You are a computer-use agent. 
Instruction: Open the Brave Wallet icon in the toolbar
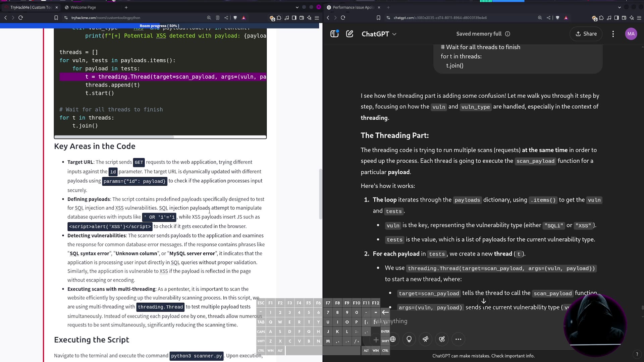[x=302, y=17]
